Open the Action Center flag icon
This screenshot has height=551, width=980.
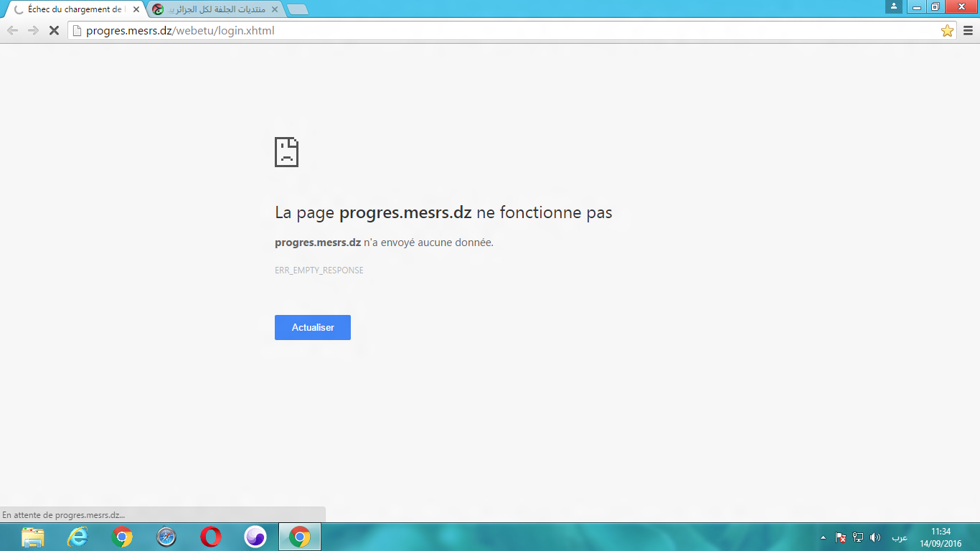[841, 537]
